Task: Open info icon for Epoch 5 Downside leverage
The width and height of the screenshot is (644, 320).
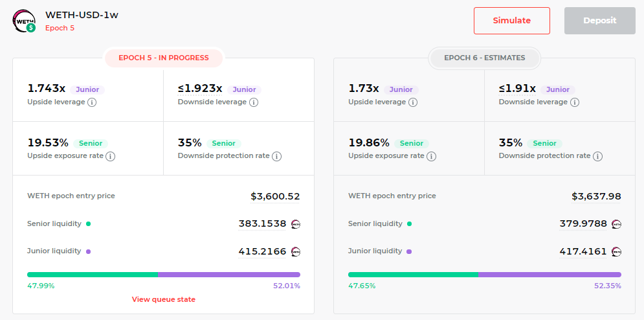Action: coord(254,102)
